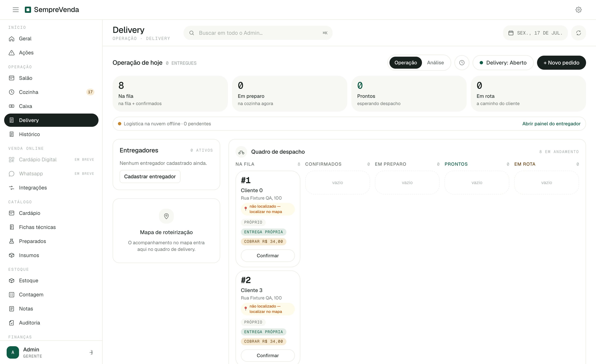Click the Preparados flask icon
Viewport: 596px width, 364px height.
(12, 241)
